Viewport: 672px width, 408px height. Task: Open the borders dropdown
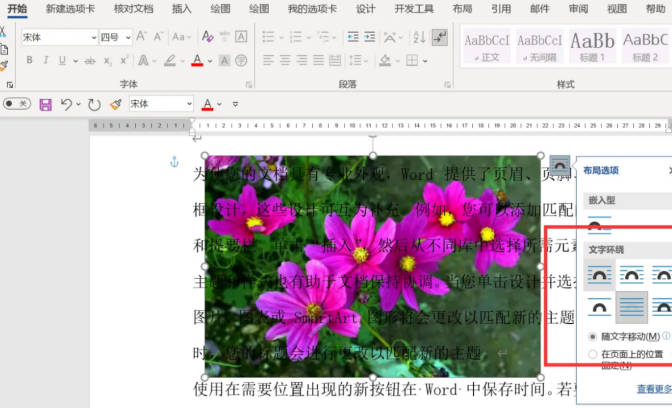click(425, 61)
